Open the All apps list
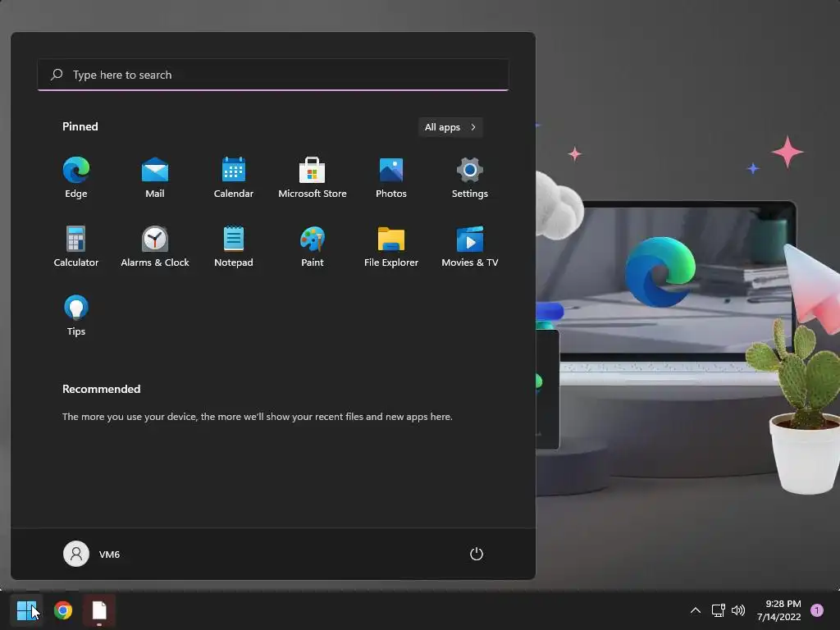The width and height of the screenshot is (840, 630). point(450,127)
